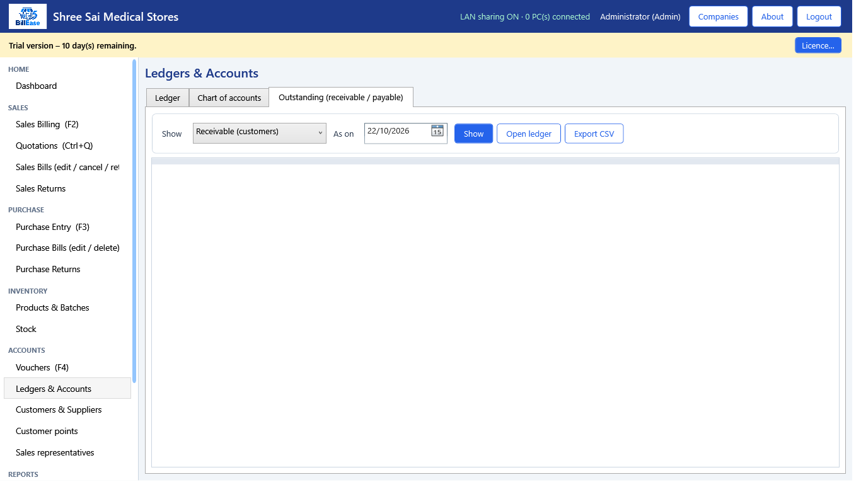Go to Dashboard in the sidebar

[67, 86]
